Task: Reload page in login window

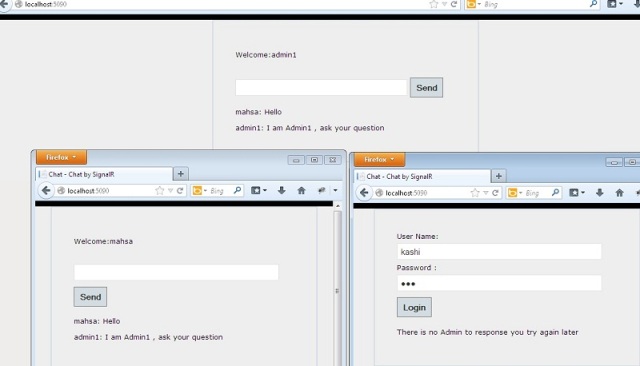Action: pyautogui.click(x=495, y=193)
